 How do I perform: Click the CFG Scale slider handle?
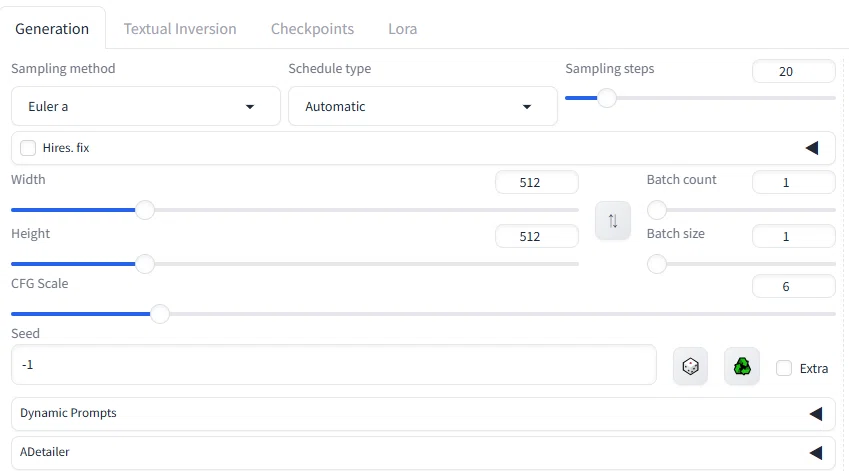[160, 314]
